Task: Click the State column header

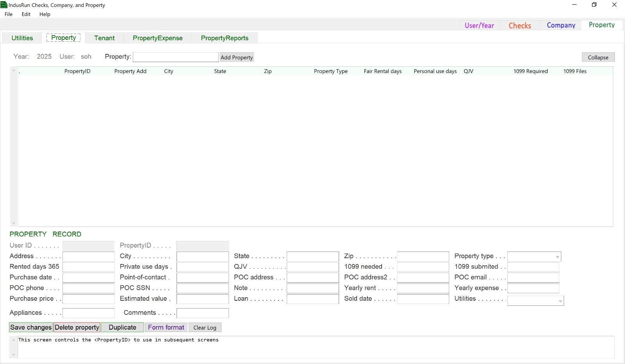Action: coord(220,71)
